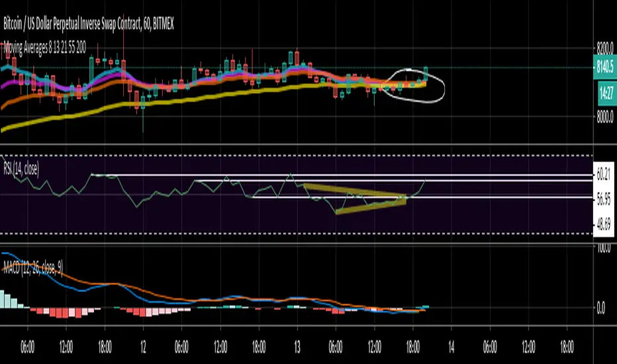This screenshot has width=617, height=364.
Task: Click date label 13 on time axis
Action: pos(297,347)
